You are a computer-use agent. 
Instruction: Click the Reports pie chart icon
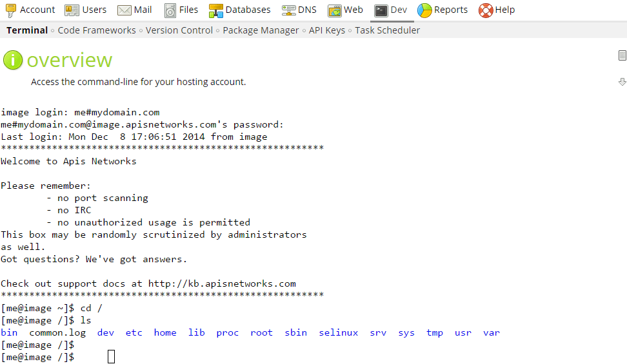point(424,11)
